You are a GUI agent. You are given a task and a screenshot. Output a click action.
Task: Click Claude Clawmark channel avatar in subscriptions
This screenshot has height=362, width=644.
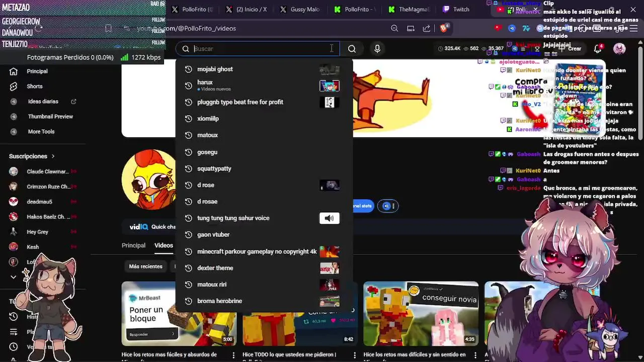point(14,171)
